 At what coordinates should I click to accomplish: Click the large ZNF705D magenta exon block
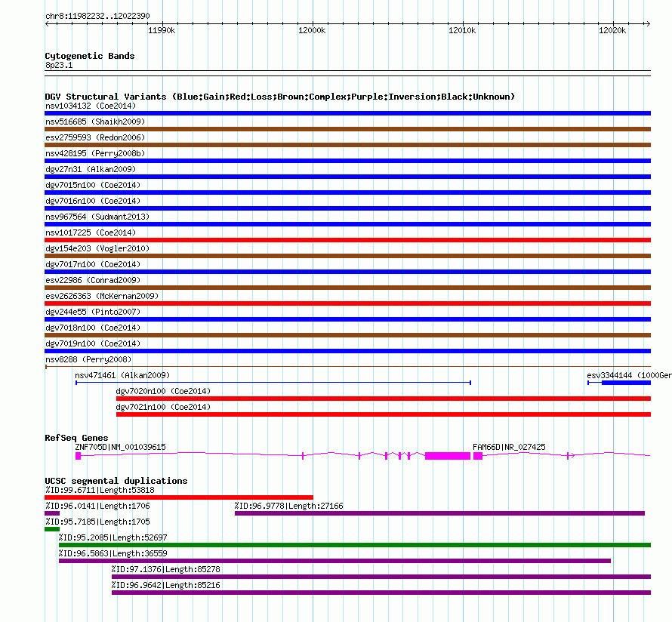448,456
